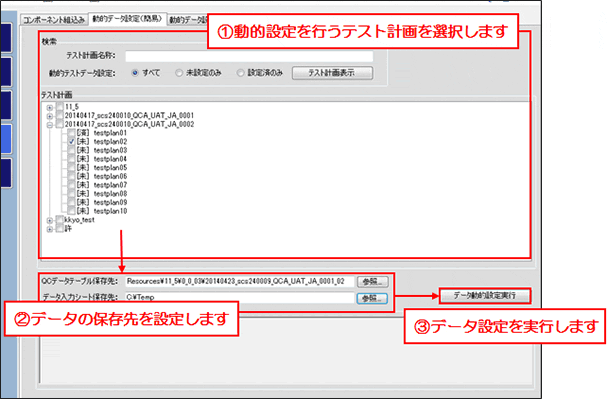The width and height of the screenshot is (608, 399).
Task: Select the testplan05 label text
Action: pyautogui.click(x=110, y=168)
